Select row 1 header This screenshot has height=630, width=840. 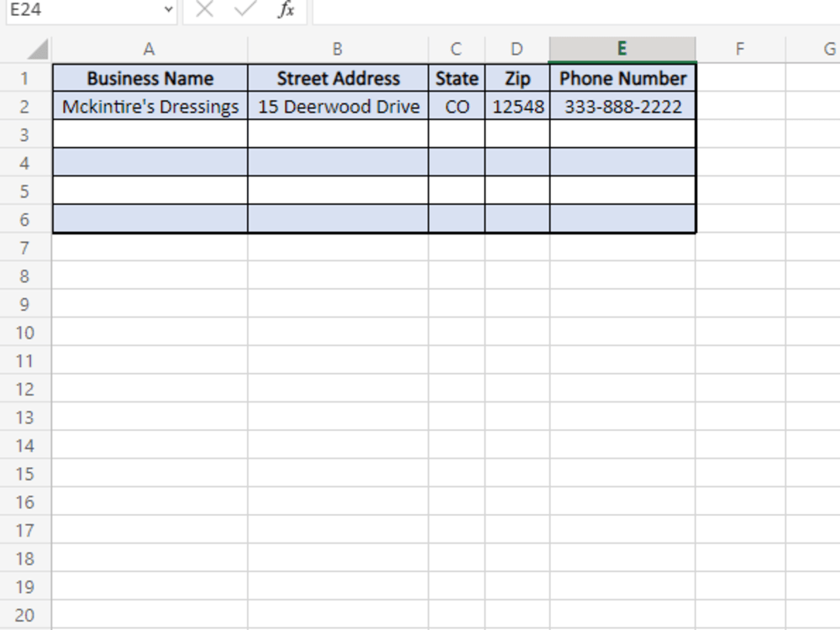[24, 79]
